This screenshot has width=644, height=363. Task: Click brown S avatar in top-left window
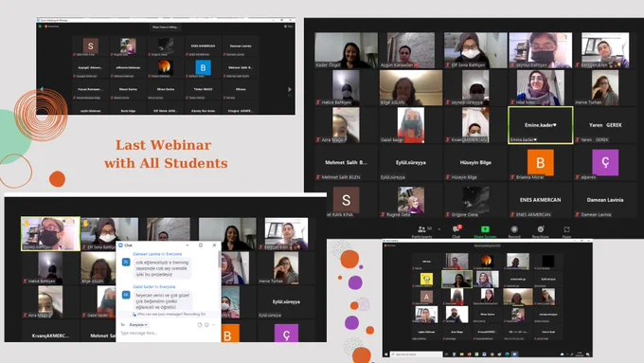click(90, 46)
